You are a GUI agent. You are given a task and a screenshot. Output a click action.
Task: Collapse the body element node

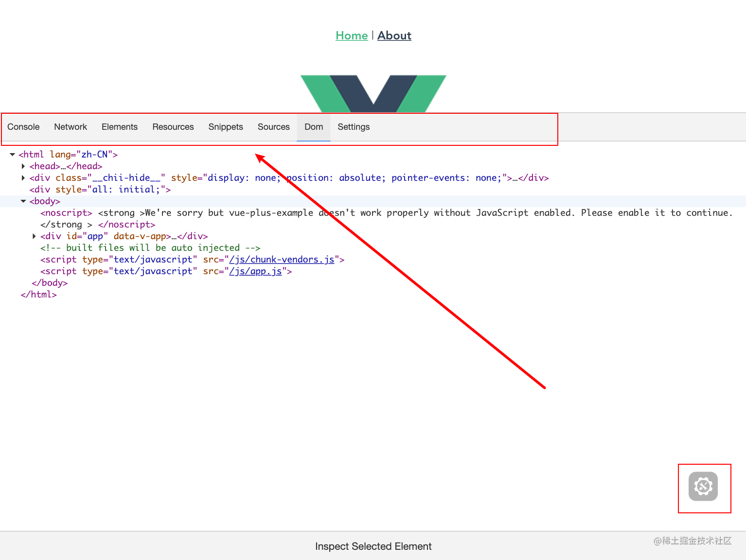tap(23, 201)
